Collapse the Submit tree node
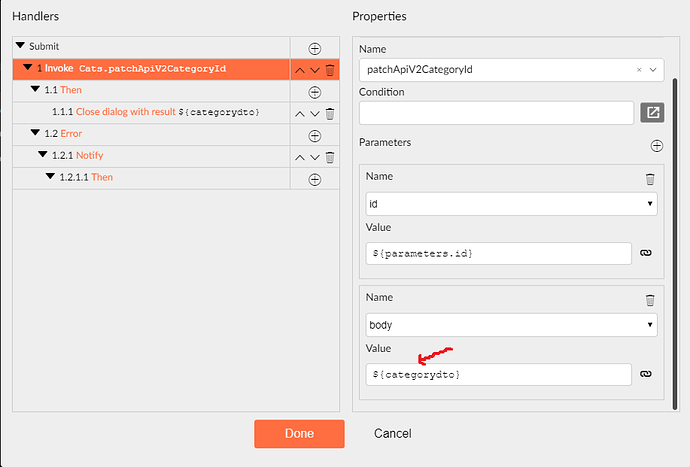The image size is (690, 467). [x=20, y=45]
